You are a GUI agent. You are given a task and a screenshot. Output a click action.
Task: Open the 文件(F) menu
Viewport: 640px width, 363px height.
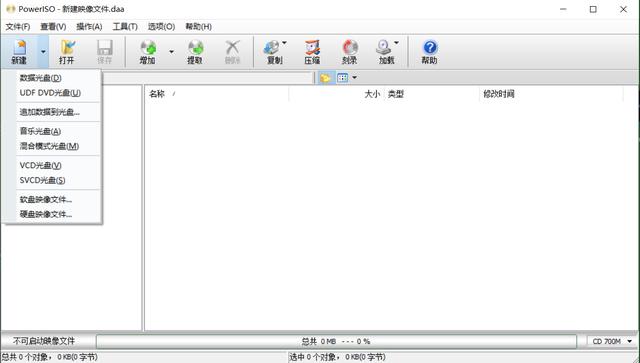(18, 27)
